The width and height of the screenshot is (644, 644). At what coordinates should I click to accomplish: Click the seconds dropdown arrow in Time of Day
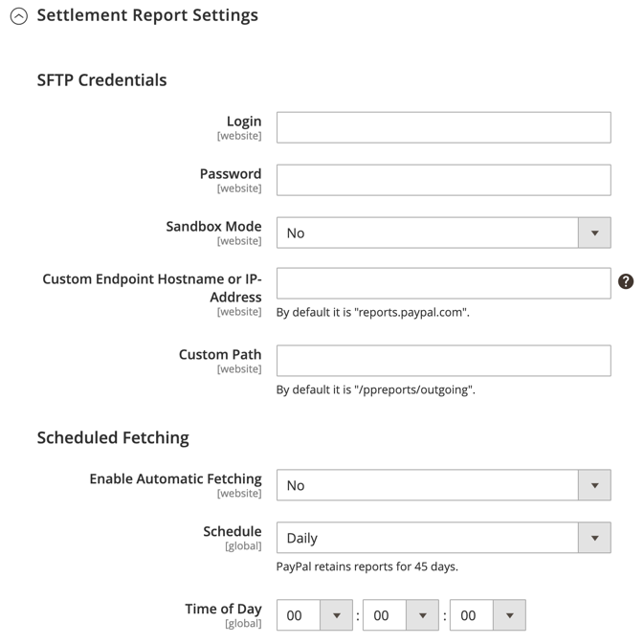tap(510, 615)
